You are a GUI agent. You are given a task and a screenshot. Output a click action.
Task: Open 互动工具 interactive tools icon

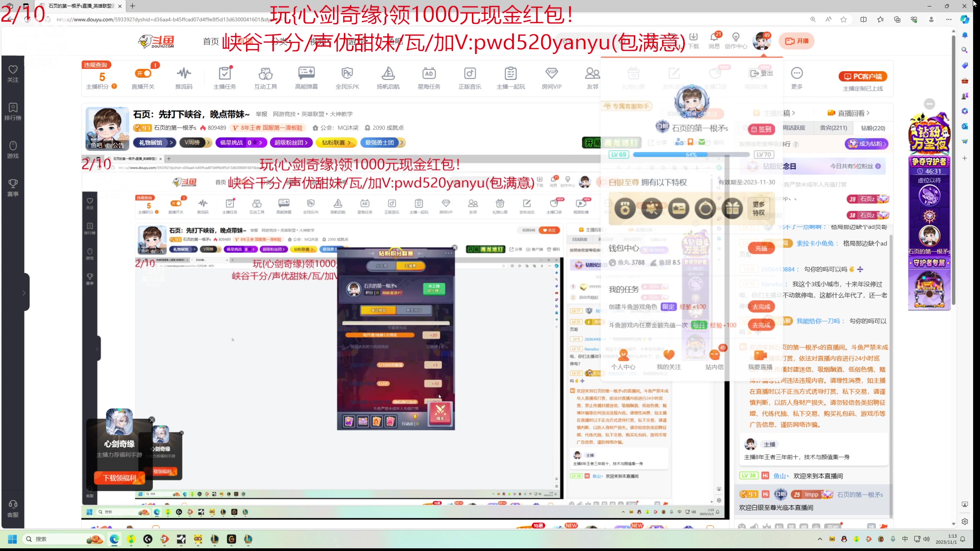(266, 78)
